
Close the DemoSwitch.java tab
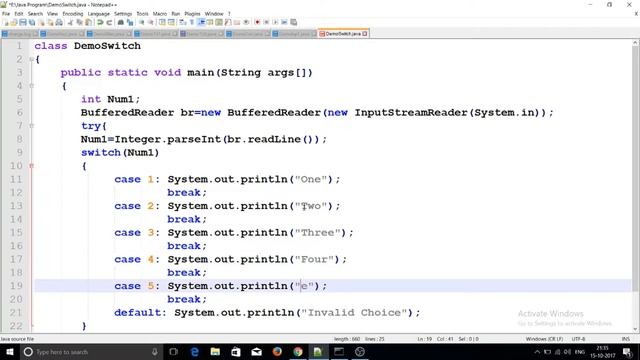click(x=365, y=33)
